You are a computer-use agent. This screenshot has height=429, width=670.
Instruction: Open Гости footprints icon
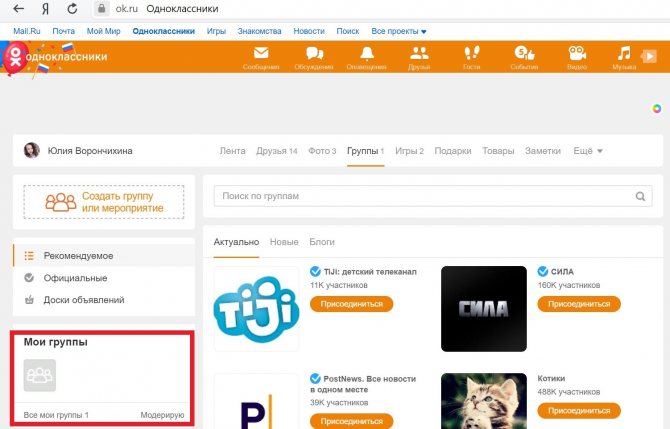click(472, 53)
